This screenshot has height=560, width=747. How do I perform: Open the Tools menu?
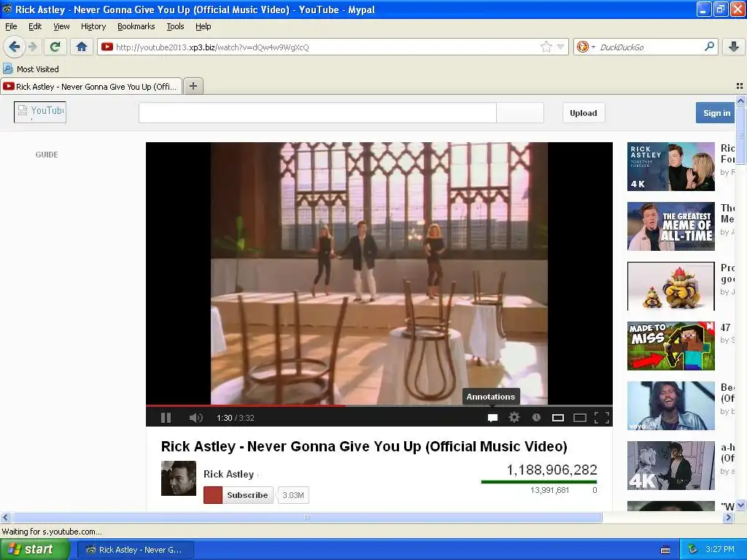click(x=175, y=26)
